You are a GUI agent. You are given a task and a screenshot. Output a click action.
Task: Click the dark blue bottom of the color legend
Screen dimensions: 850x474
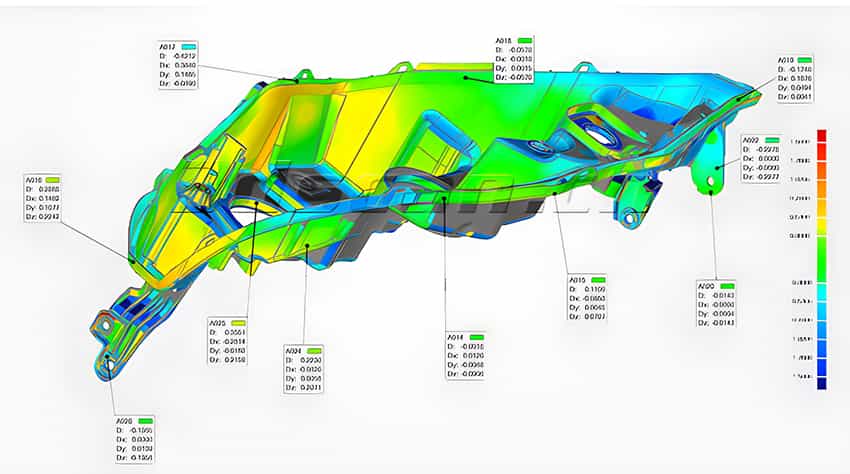click(821, 380)
